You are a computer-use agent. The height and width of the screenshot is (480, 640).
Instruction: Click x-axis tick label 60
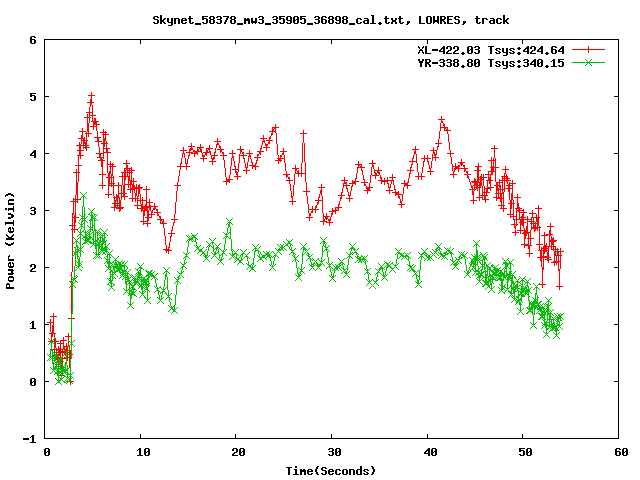coord(621,452)
